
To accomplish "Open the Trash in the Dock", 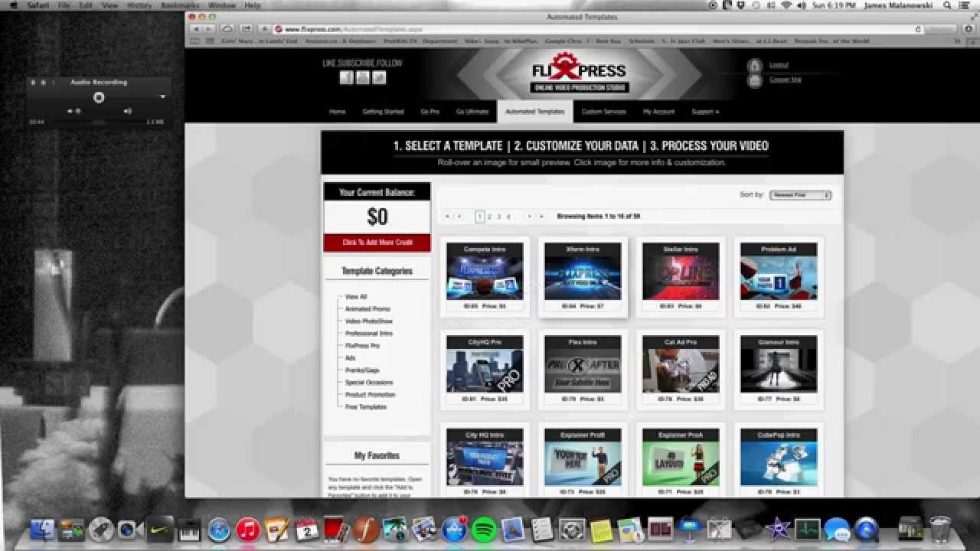I will pos(940,529).
